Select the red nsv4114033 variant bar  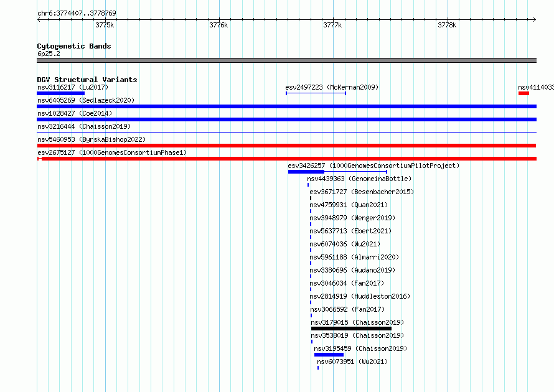(523, 93)
